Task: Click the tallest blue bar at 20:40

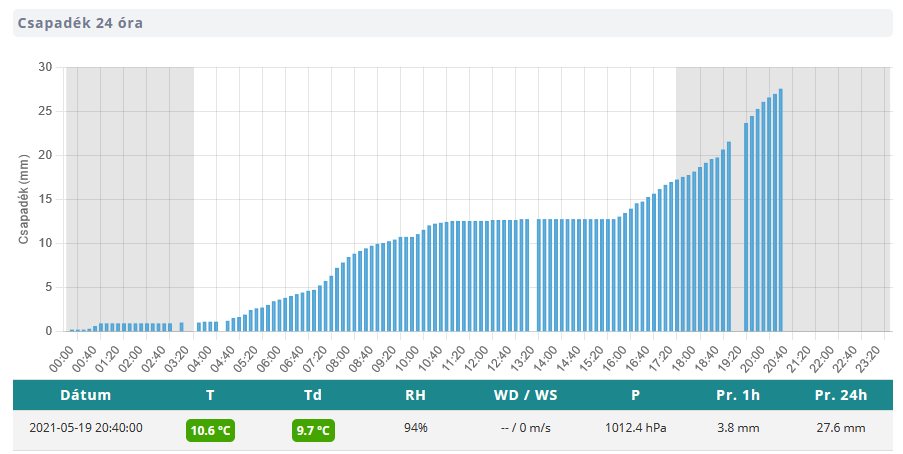Action: click(780, 210)
